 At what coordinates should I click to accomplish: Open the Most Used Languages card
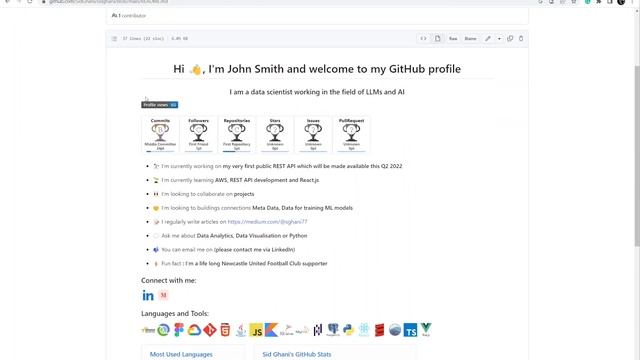tap(193, 353)
